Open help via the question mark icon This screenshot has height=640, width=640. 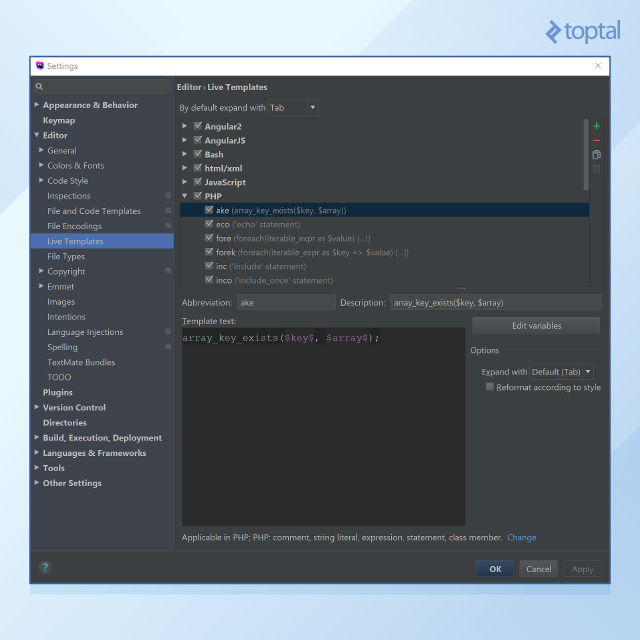click(x=45, y=567)
